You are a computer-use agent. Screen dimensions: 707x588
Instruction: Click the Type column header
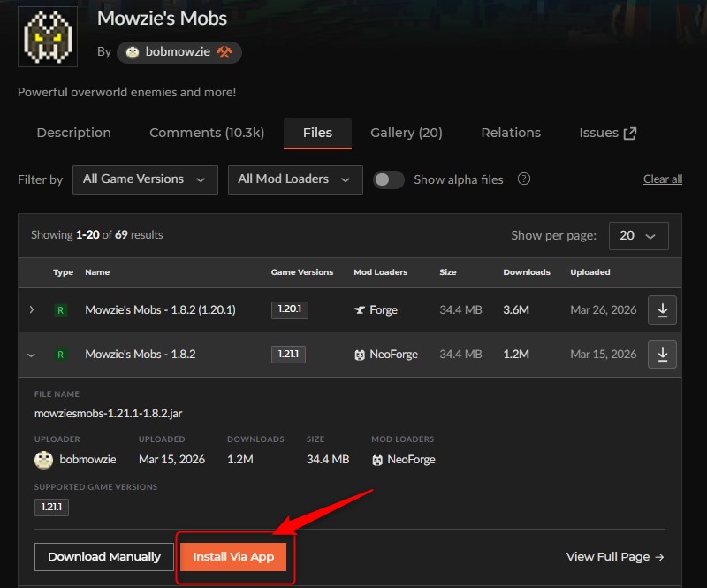pyautogui.click(x=63, y=272)
